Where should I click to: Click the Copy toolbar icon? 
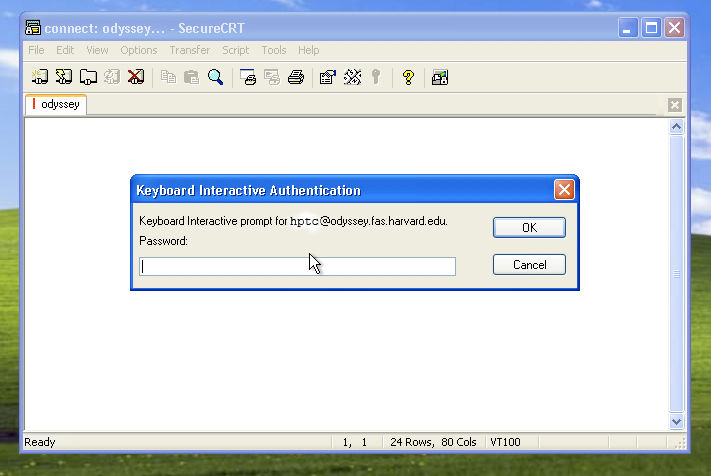[x=168, y=77]
